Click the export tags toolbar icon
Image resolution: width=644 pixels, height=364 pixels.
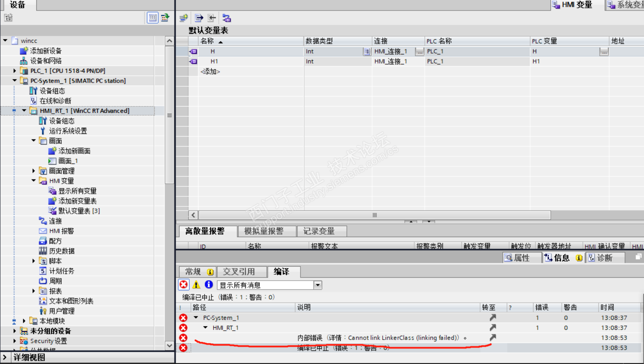(x=199, y=18)
